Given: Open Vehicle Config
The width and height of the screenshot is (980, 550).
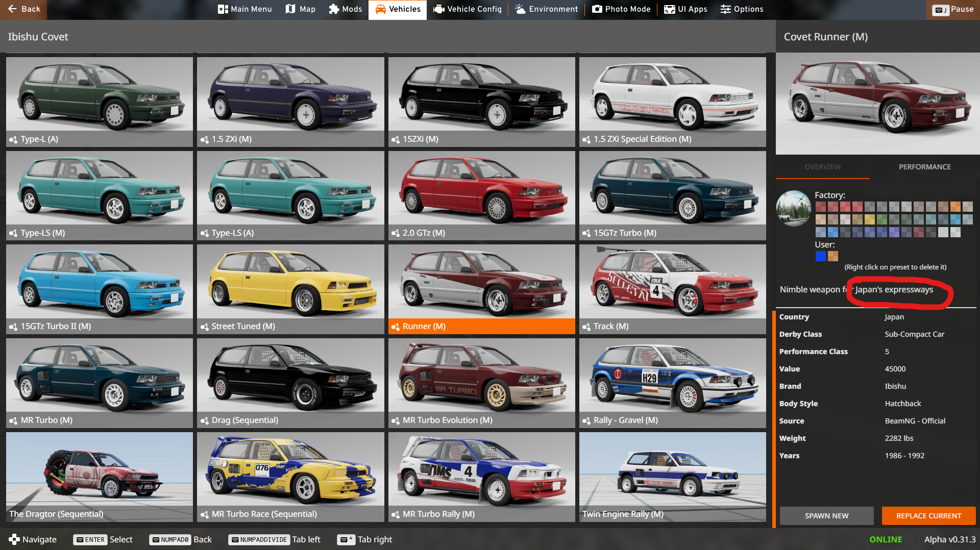Looking at the screenshot, I should tap(467, 9).
